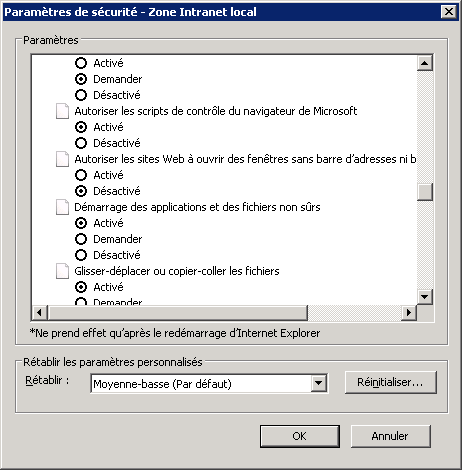Click the page icon beside Microsoft browser control scripts
Screen dimensions: 462x470
(x=62, y=111)
